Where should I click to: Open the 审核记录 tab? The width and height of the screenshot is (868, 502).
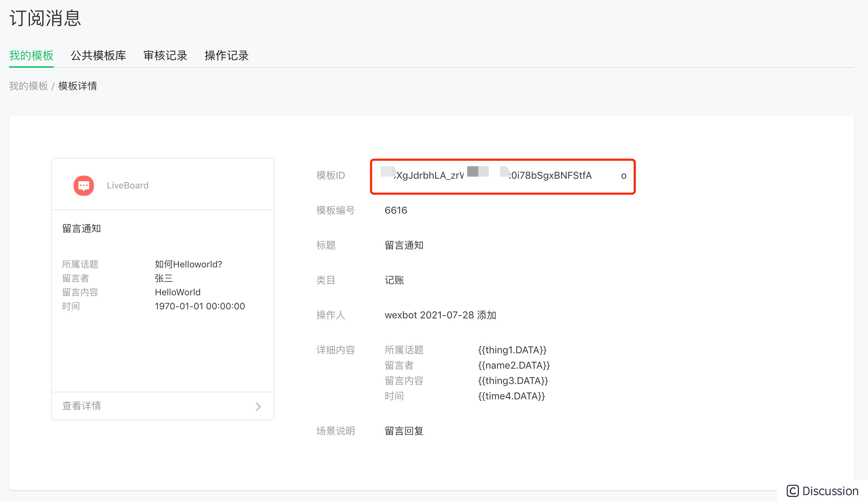pos(165,56)
